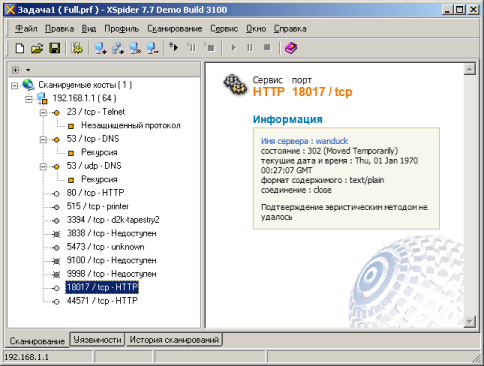This screenshot has height=366, width=484.
Task: Select 9100 / tcp - Недоступен entry
Action: tap(111, 261)
